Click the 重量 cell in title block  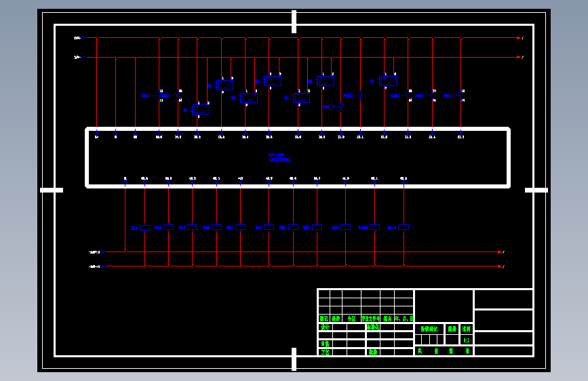click(452, 329)
